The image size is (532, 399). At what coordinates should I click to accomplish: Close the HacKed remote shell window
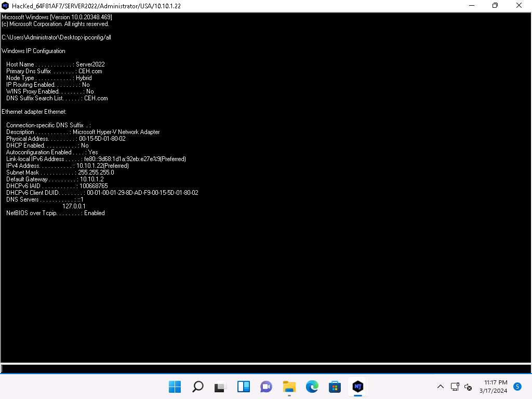coord(519,6)
